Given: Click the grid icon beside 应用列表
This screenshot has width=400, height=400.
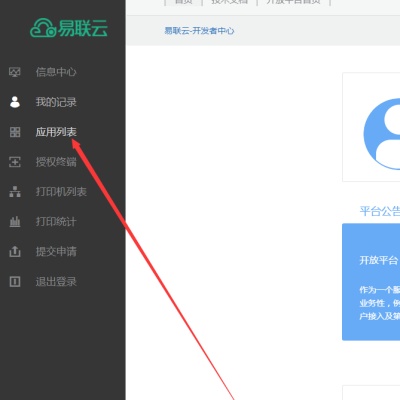Looking at the screenshot, I should coord(15,132).
